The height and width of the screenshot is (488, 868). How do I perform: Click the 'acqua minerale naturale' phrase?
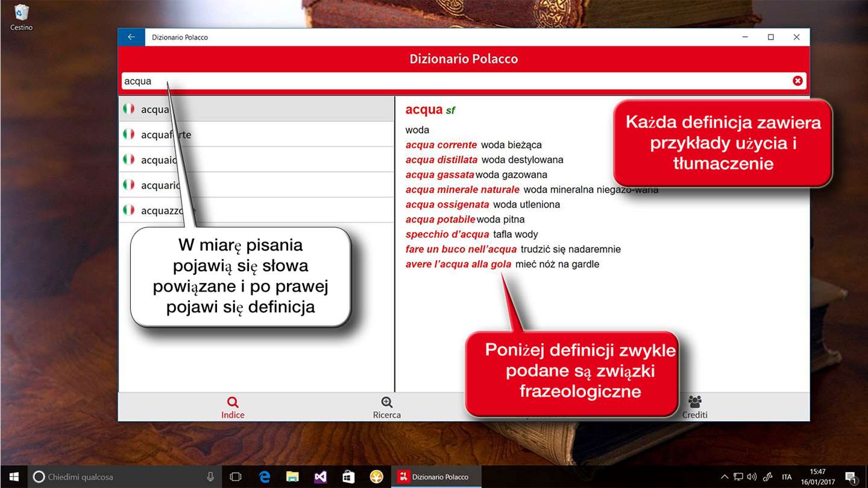pyautogui.click(x=462, y=190)
